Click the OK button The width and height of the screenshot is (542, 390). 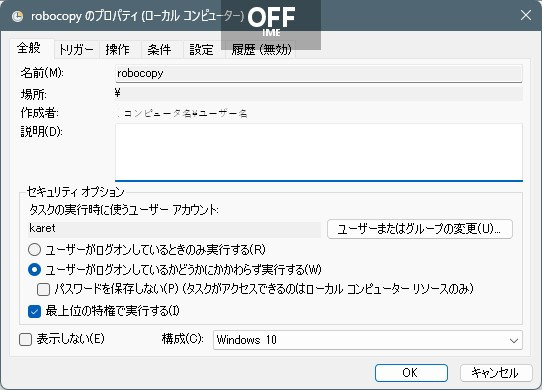pyautogui.click(x=411, y=373)
